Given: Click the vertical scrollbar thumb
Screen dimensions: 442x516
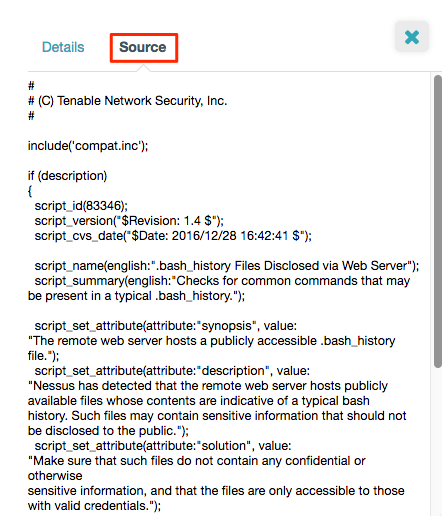Looking at the screenshot, I should pos(438,222).
